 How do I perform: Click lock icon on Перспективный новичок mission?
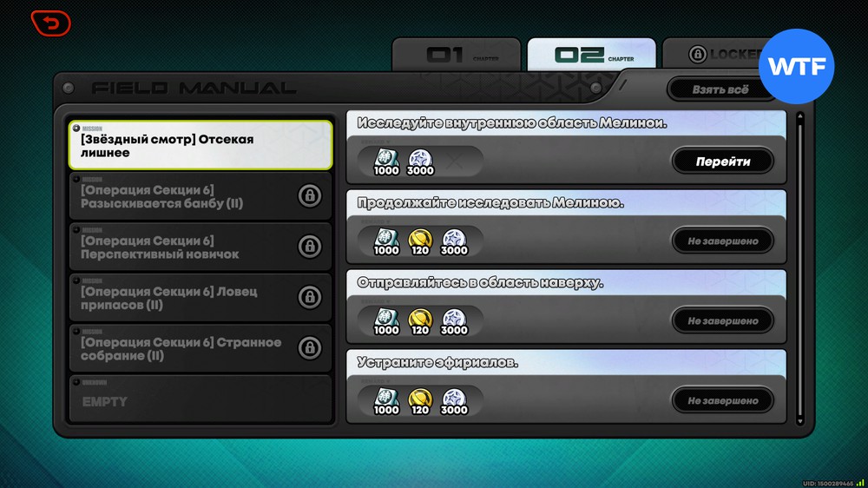(x=309, y=247)
